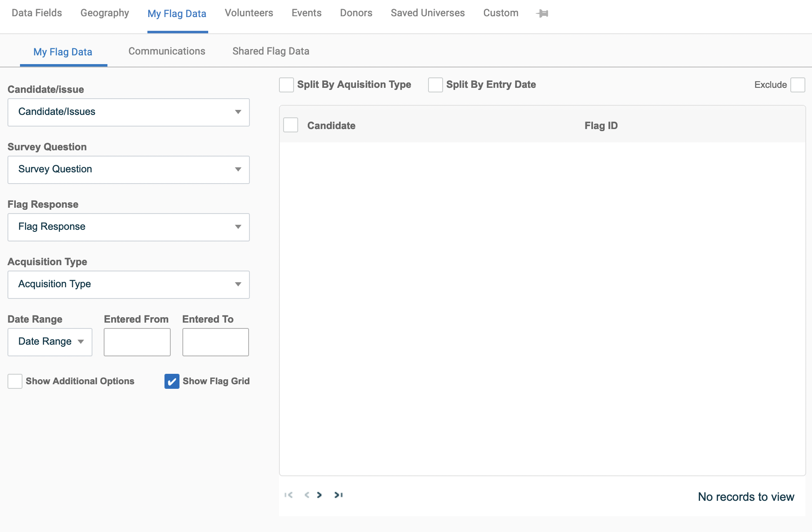The height and width of the screenshot is (532, 812).
Task: Sort by the Candidate column header
Action: (331, 126)
